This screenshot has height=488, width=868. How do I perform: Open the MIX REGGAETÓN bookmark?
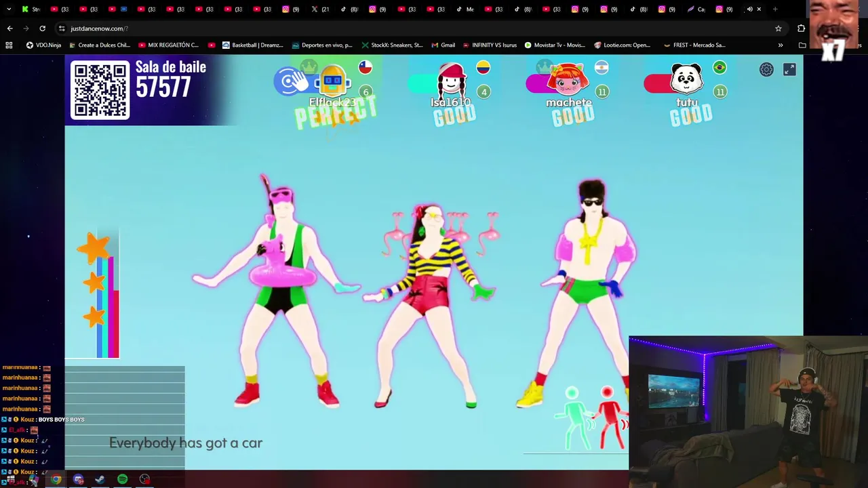(168, 45)
